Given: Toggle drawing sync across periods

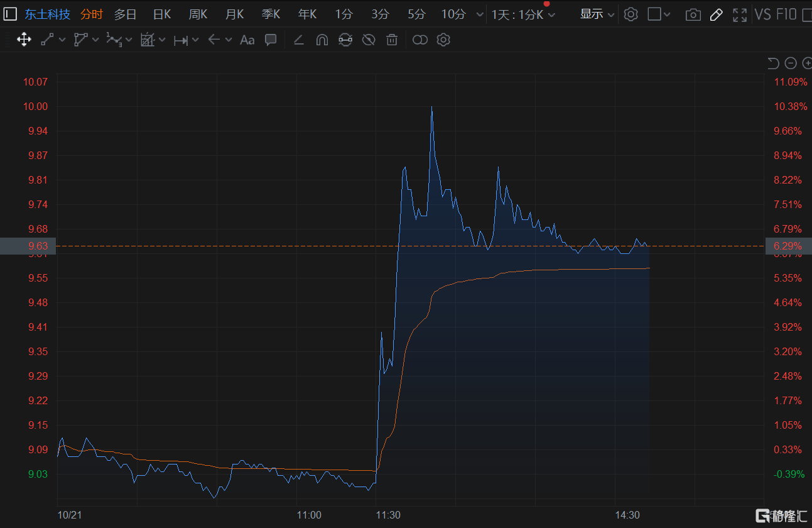Looking at the screenshot, I should (x=345, y=40).
